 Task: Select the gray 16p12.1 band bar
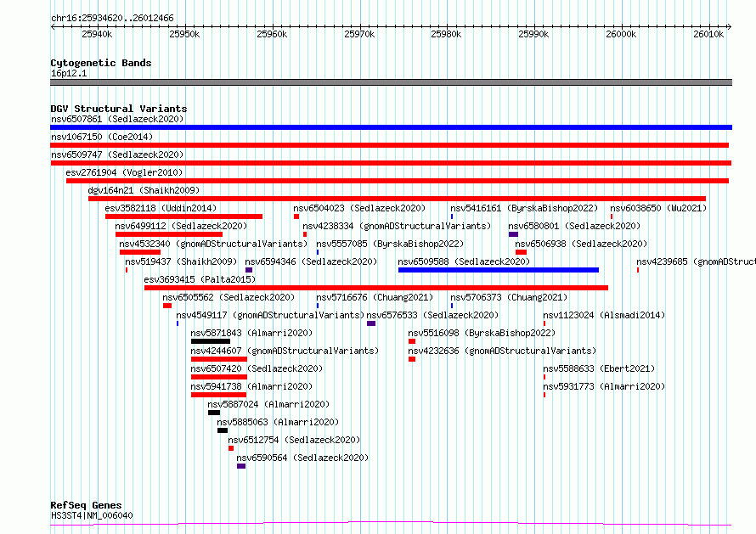click(x=391, y=82)
